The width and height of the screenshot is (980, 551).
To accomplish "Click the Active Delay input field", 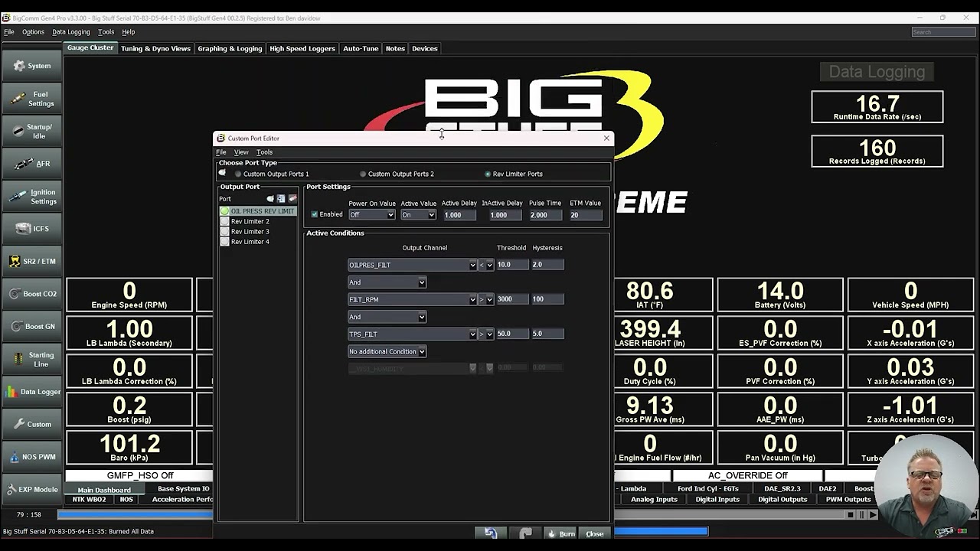I will (x=459, y=215).
